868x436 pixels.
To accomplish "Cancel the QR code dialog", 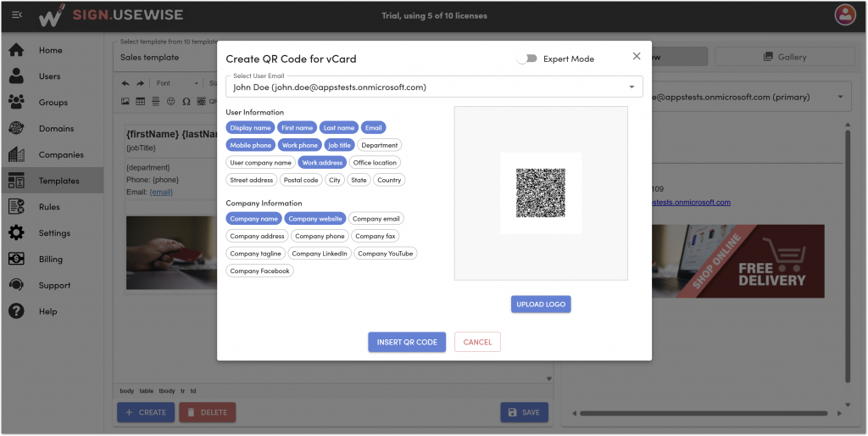I will [477, 342].
